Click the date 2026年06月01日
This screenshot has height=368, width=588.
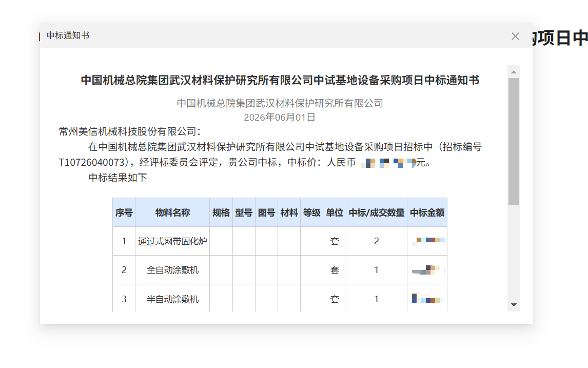pos(279,118)
